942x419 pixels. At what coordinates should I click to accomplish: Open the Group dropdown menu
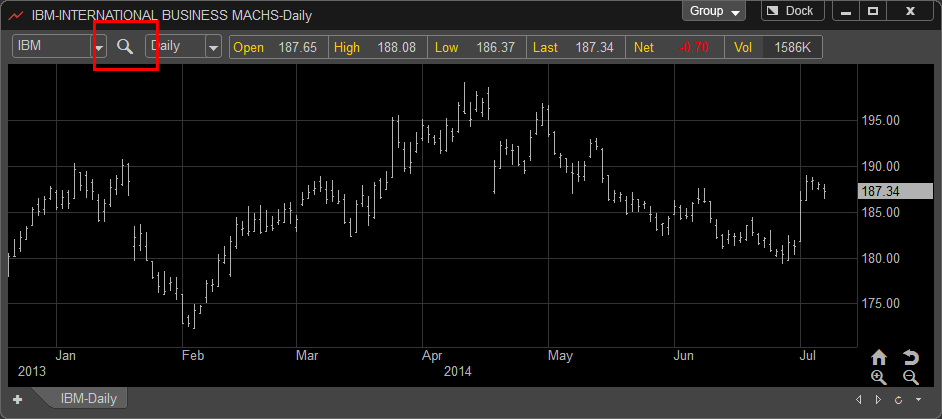[714, 11]
